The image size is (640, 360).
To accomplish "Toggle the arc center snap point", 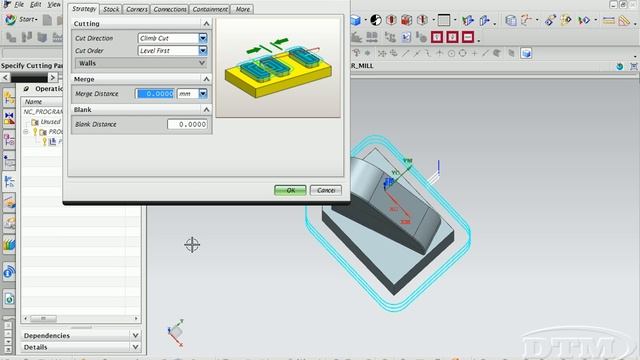I will tap(451, 53).
